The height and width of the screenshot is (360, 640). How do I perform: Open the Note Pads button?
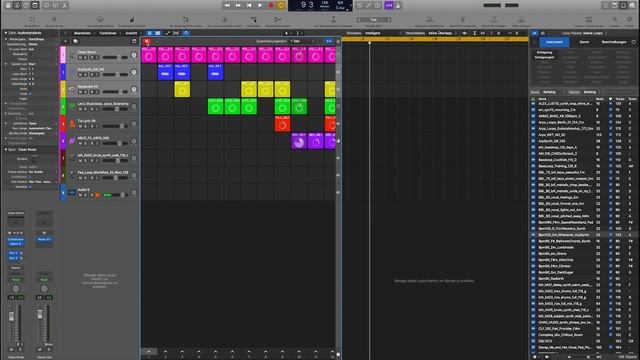tap(615, 5)
